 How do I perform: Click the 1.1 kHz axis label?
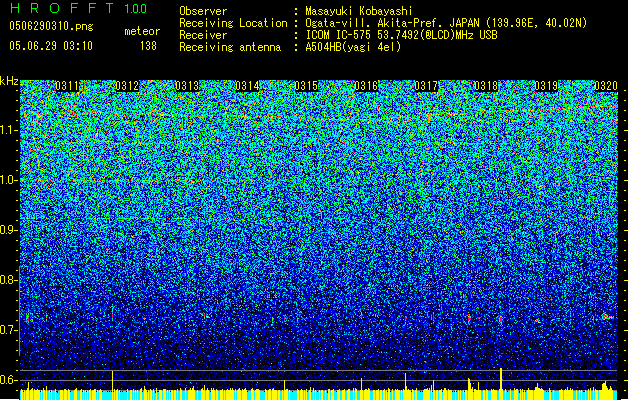pos(8,130)
